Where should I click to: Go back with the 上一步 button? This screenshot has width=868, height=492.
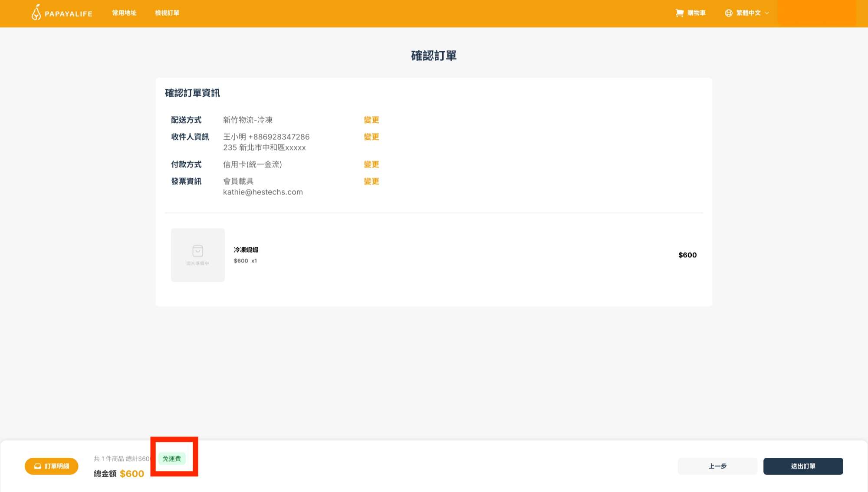(x=717, y=466)
